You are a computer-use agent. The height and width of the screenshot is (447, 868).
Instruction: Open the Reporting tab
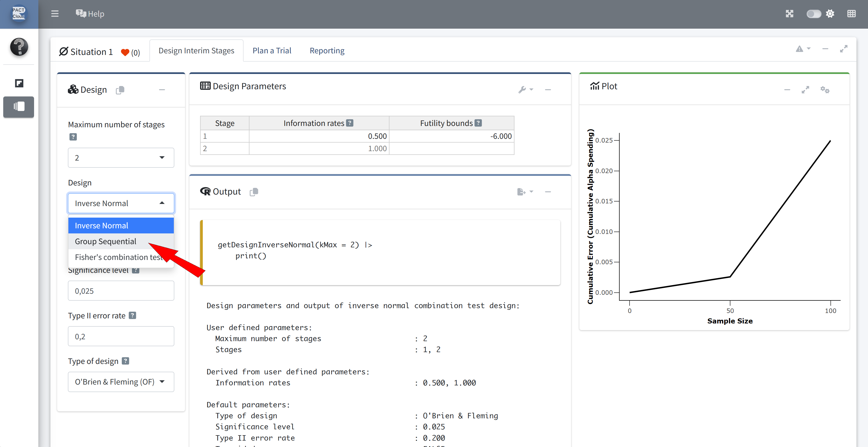coord(326,50)
